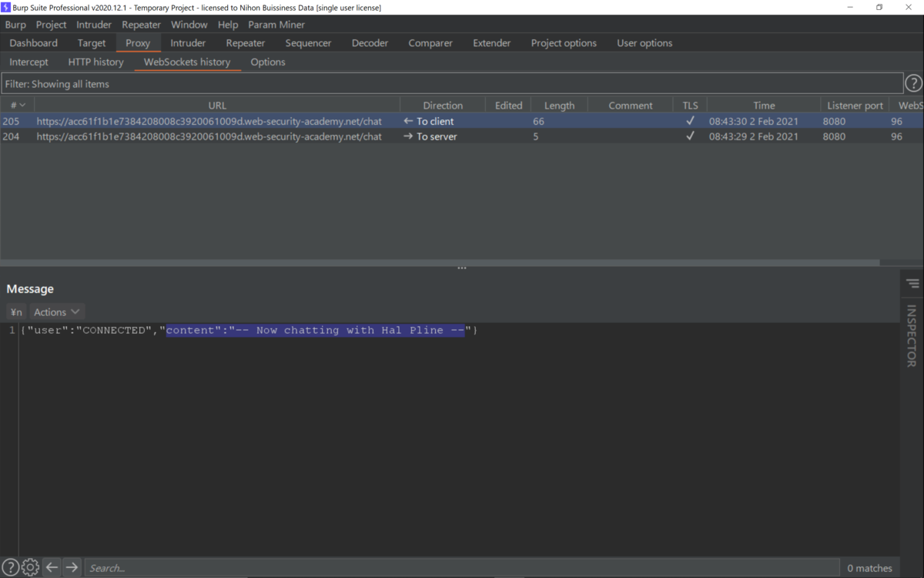Sort by the Time column header
Viewport: 924px width, 578px height.
(x=764, y=106)
